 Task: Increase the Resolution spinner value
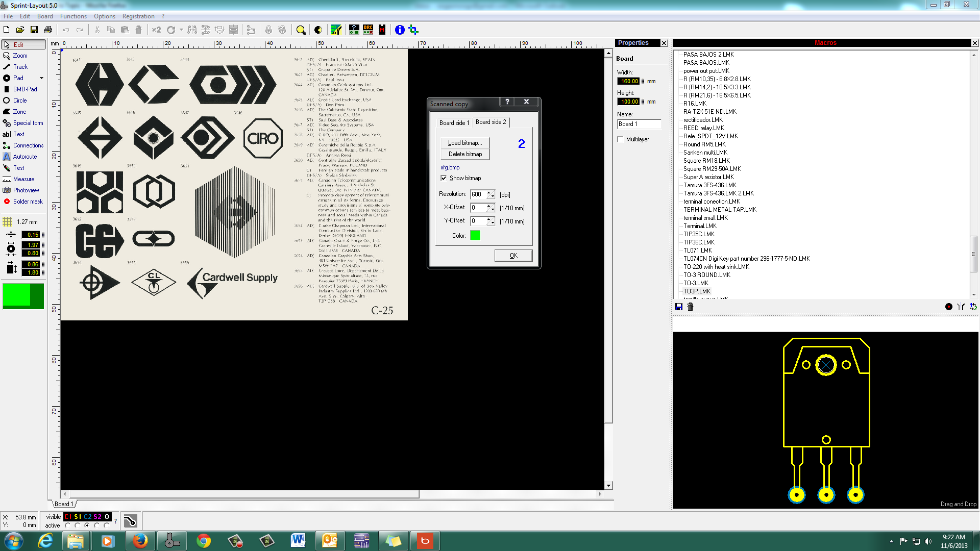[488, 192]
